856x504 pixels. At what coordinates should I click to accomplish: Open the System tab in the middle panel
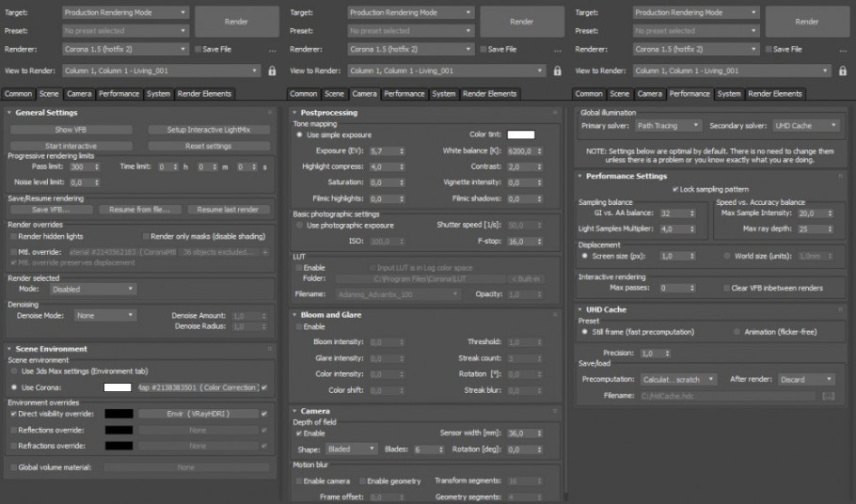click(x=444, y=94)
